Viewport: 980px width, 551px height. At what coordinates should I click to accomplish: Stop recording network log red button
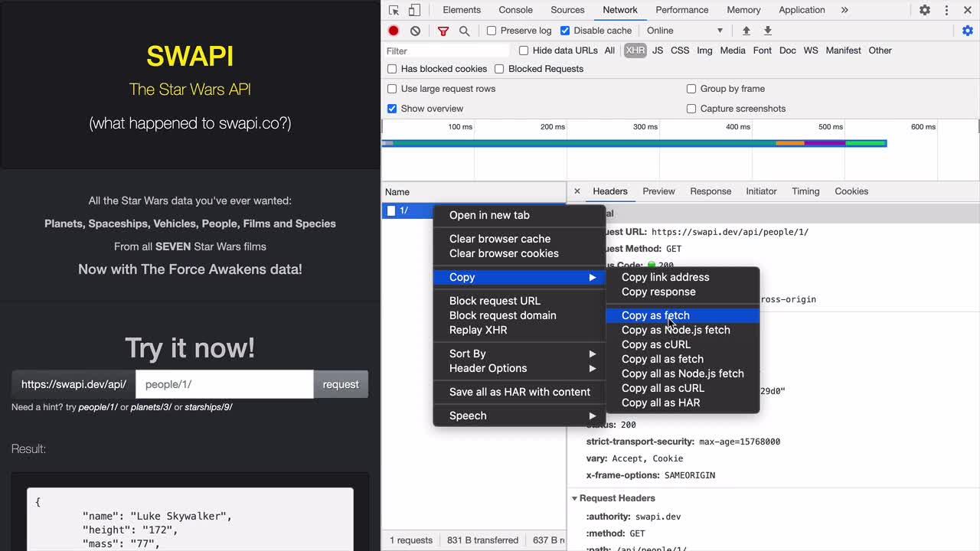[394, 31]
